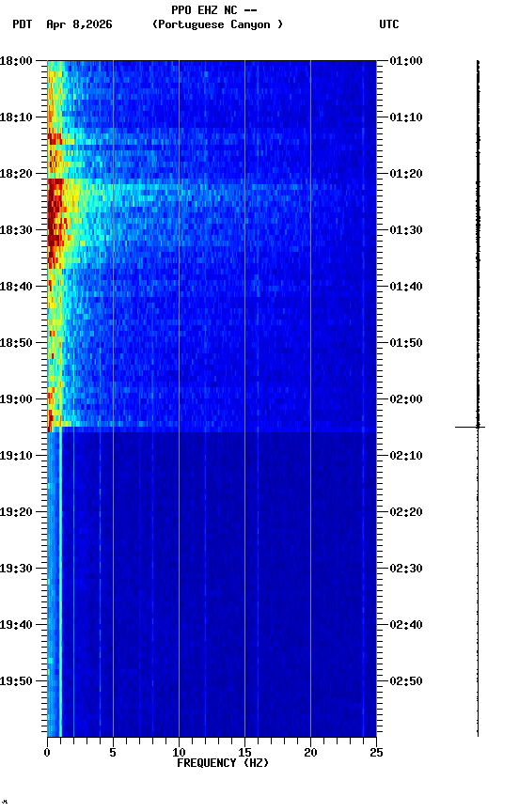The width and height of the screenshot is (519, 812).
Task: Click the 02:40 UTC time label
Action: click(406, 625)
